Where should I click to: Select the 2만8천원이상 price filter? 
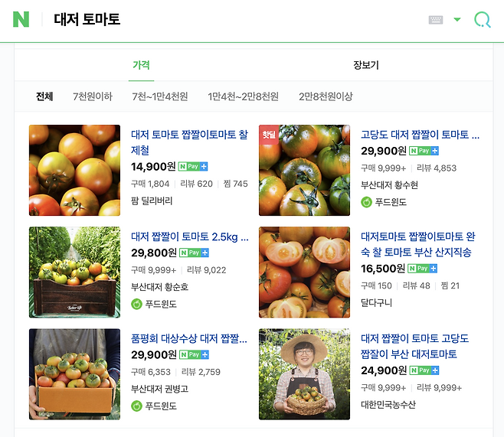(326, 96)
